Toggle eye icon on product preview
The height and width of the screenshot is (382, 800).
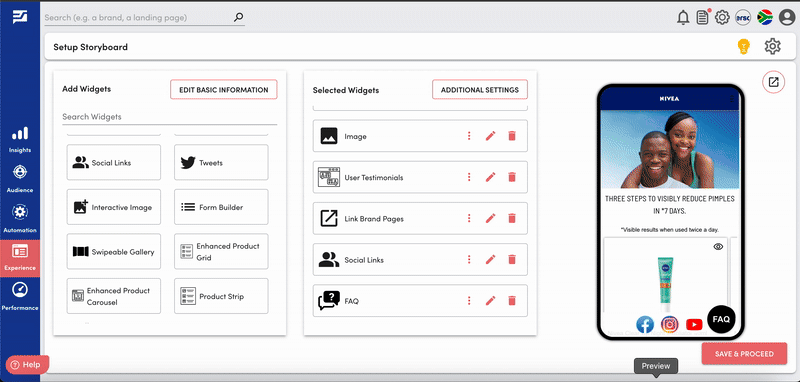click(x=718, y=247)
